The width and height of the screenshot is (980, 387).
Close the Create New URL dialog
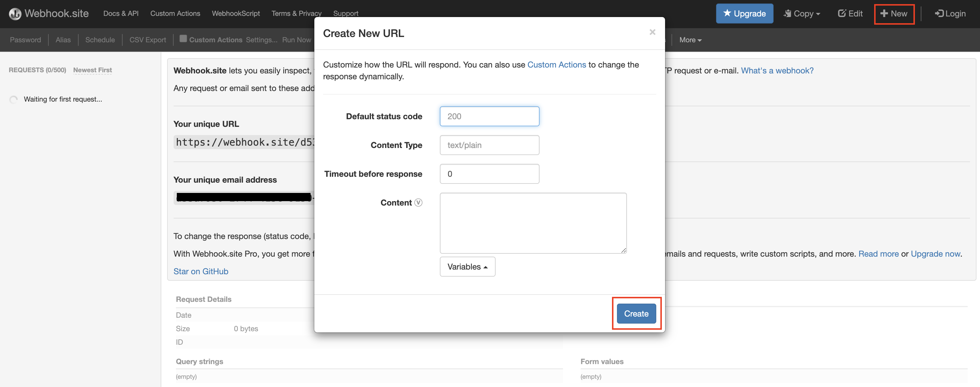click(652, 32)
